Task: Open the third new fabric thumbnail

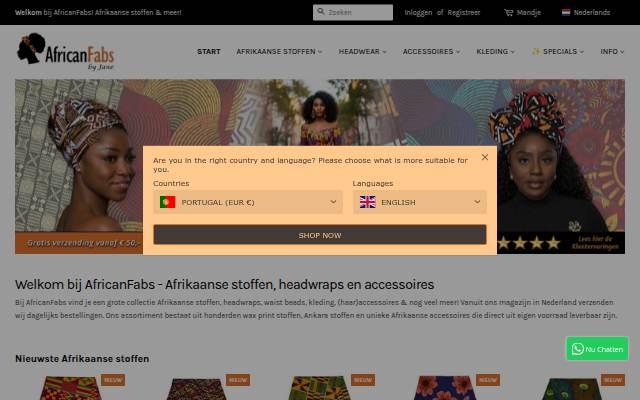Action: (x=320, y=388)
